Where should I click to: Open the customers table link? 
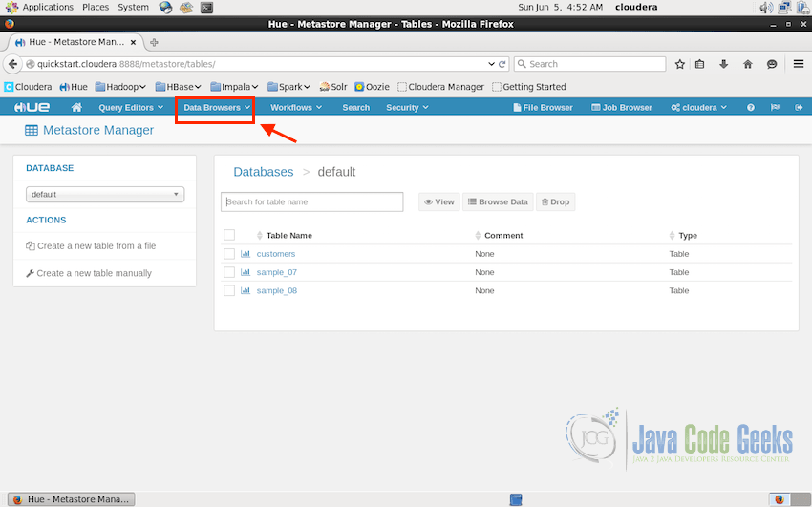click(x=276, y=254)
